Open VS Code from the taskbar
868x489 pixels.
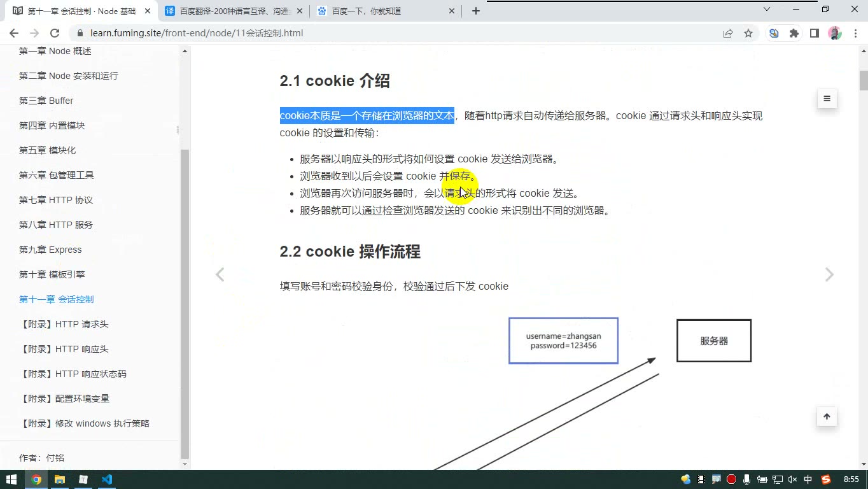click(x=106, y=479)
